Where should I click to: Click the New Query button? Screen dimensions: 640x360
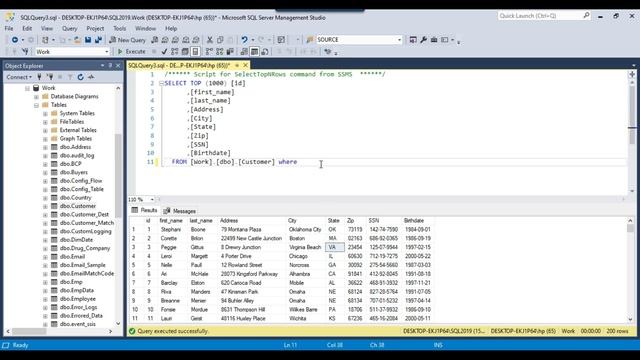[x=127, y=40]
